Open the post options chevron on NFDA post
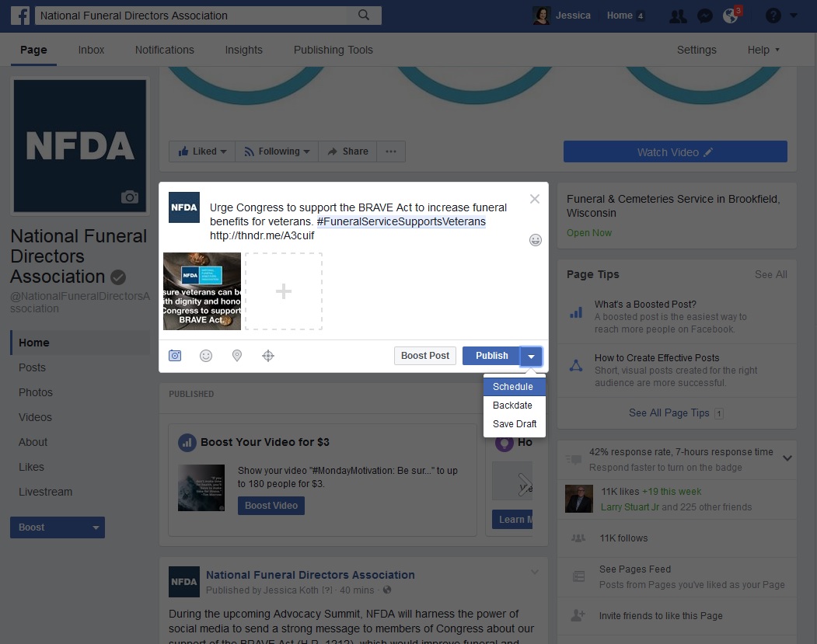Image resolution: width=817 pixels, height=644 pixels. (x=535, y=573)
